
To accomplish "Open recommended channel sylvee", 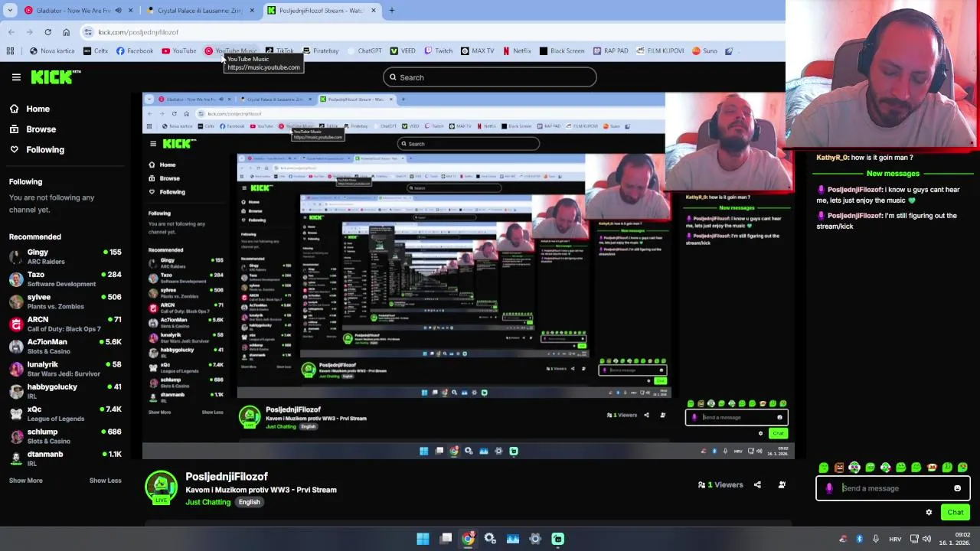I will pyautogui.click(x=65, y=302).
